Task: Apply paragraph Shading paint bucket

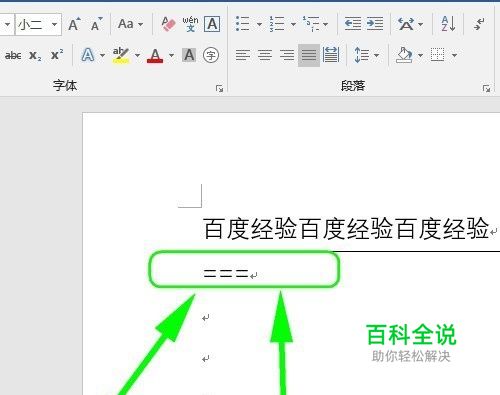Action: [x=404, y=55]
